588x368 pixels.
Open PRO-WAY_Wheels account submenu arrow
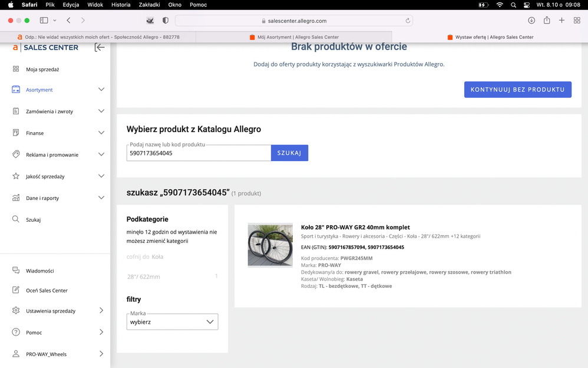(x=101, y=354)
